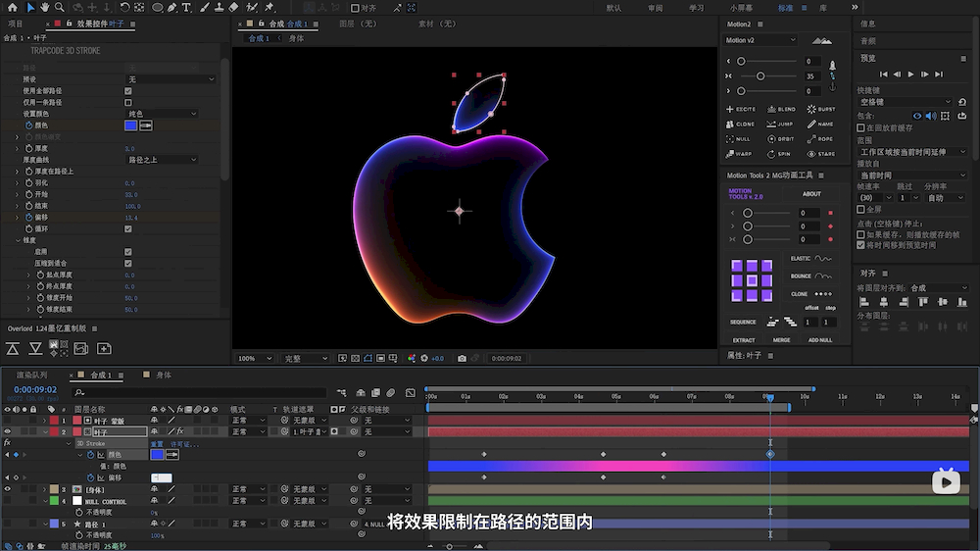Toggle the 循环 checkbox
The height and width of the screenshot is (551, 980).
tap(128, 228)
